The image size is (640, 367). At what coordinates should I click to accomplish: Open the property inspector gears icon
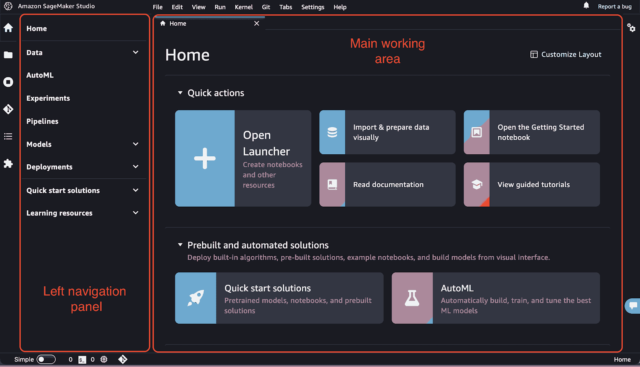pyautogui.click(x=631, y=28)
